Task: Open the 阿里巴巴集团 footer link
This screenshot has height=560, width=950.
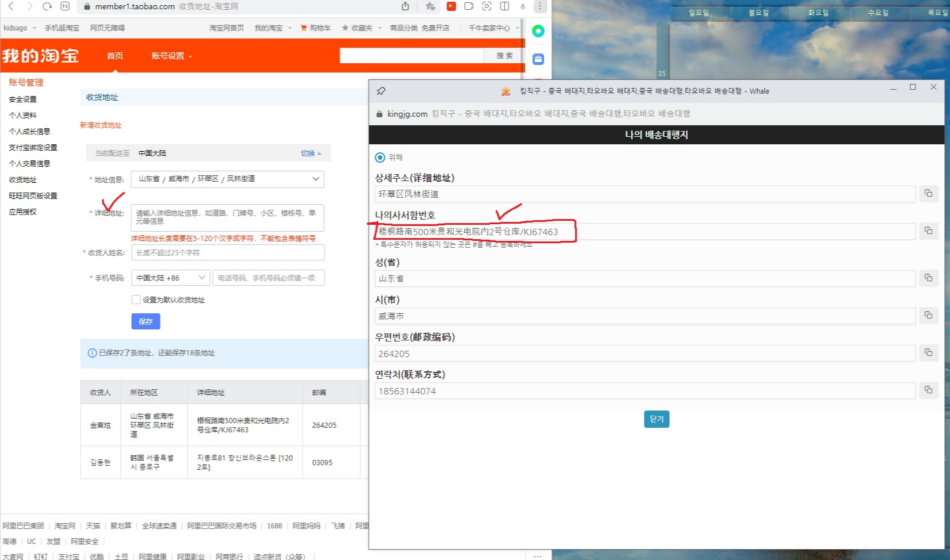Action: pyautogui.click(x=23, y=526)
